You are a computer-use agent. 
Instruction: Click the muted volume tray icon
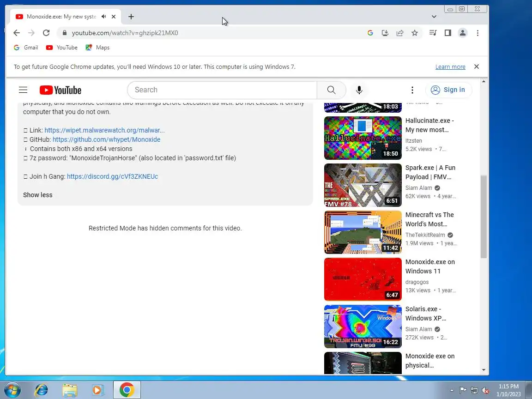[x=485, y=391]
